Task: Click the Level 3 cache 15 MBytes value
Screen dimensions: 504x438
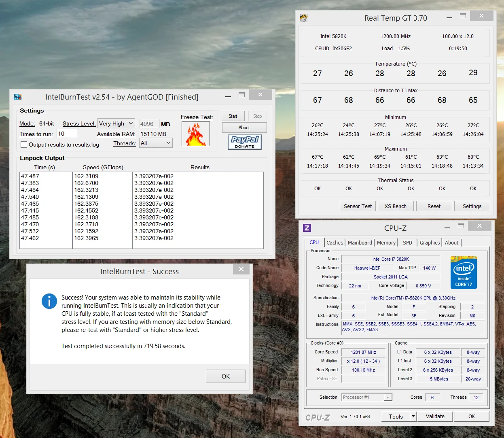Action: point(438,379)
